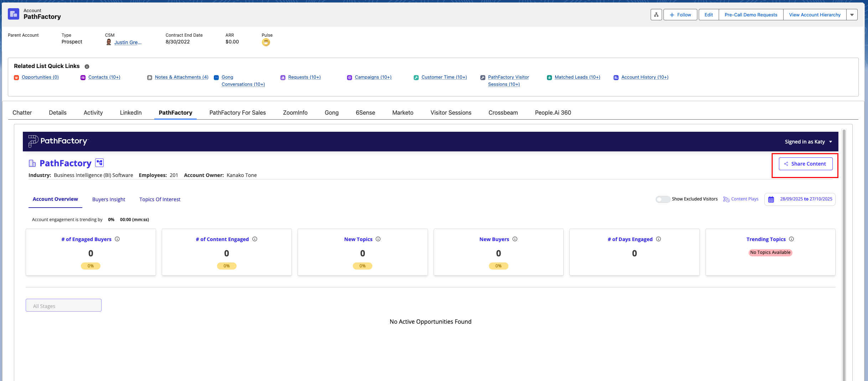This screenshot has height=381, width=868.
Task: Click the Edit button
Action: [x=709, y=15]
